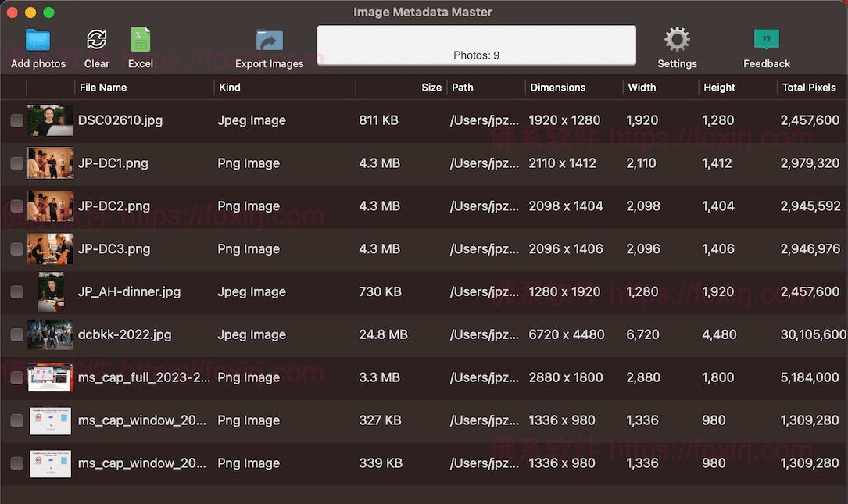848x504 pixels.
Task: Export metadata with the Excel icon
Action: 141,40
